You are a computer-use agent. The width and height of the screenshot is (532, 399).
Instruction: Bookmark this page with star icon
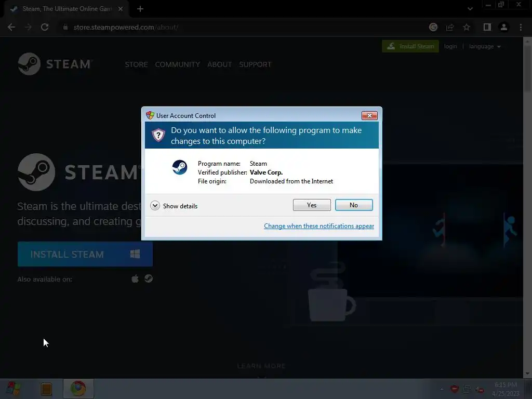467,27
